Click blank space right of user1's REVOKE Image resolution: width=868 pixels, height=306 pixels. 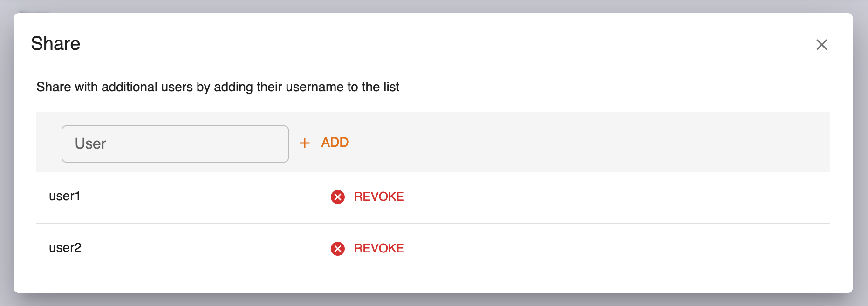(x=606, y=197)
